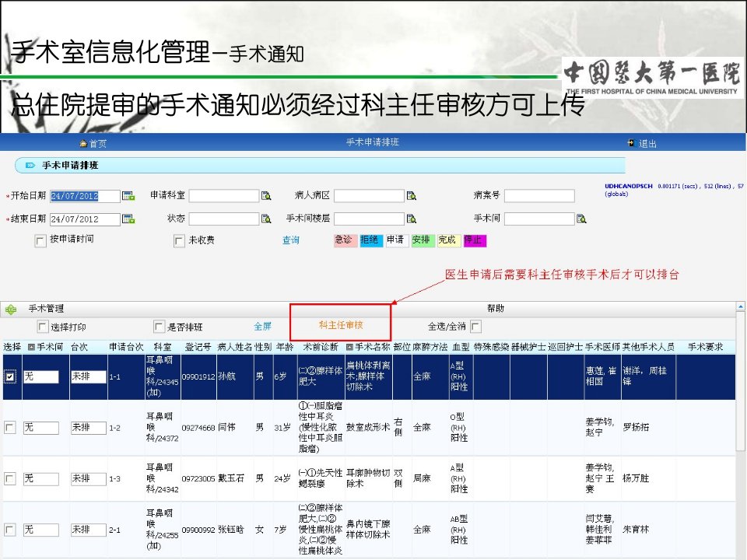Viewport: 747px width, 560px height.
Task: Check the row checkbox for patient 戴玉石
Action: [9, 478]
